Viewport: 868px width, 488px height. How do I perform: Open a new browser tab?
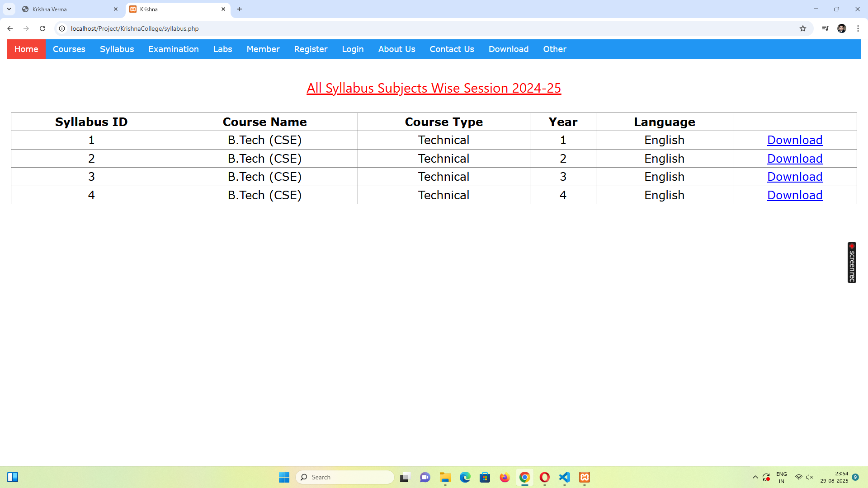click(240, 9)
